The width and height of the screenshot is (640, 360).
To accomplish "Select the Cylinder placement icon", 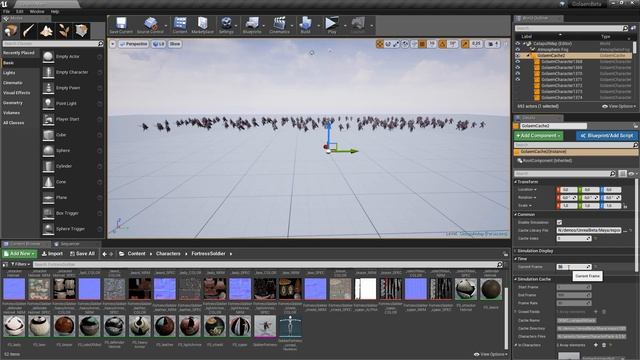I will click(48, 166).
